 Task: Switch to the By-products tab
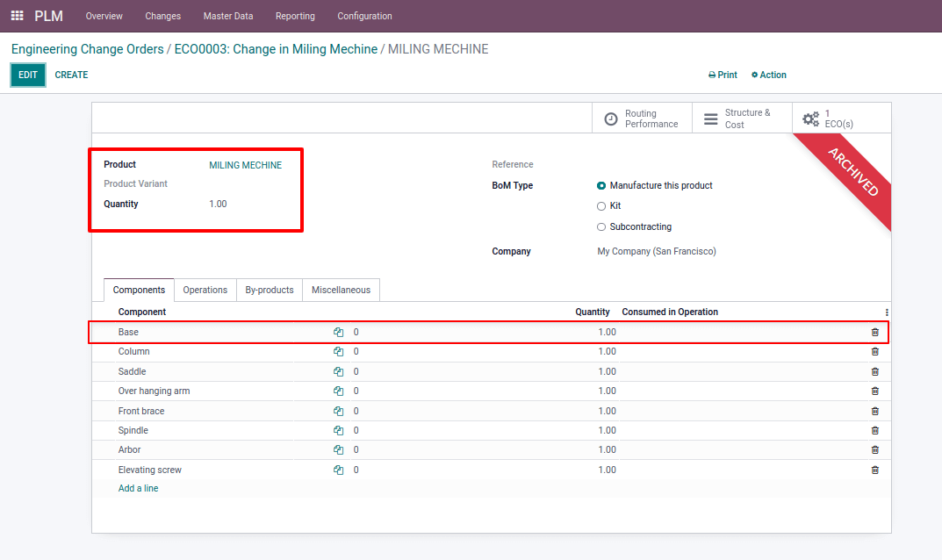click(270, 291)
